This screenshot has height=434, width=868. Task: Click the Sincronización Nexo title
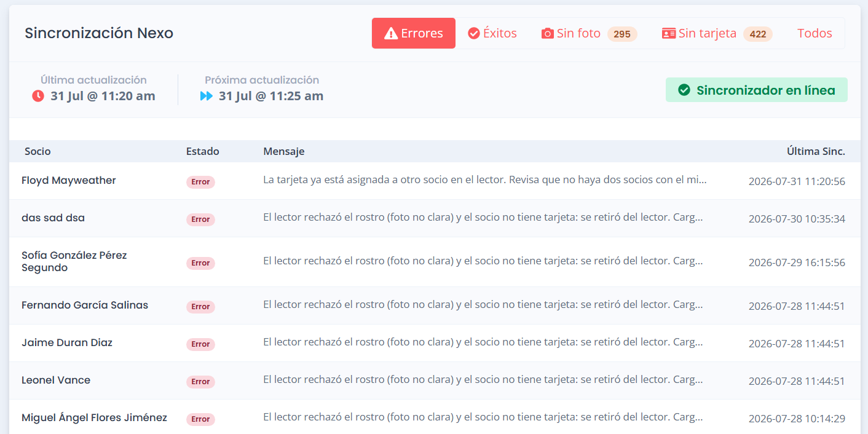[x=99, y=33]
